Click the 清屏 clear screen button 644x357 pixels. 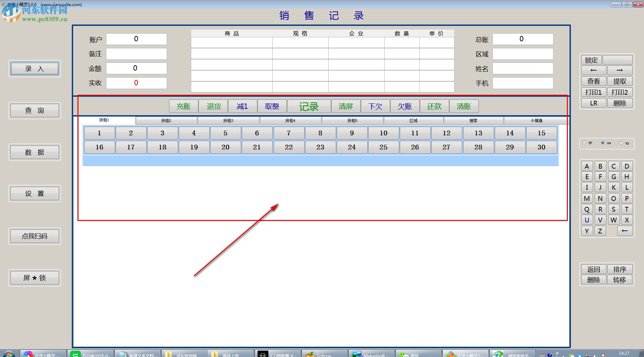346,106
